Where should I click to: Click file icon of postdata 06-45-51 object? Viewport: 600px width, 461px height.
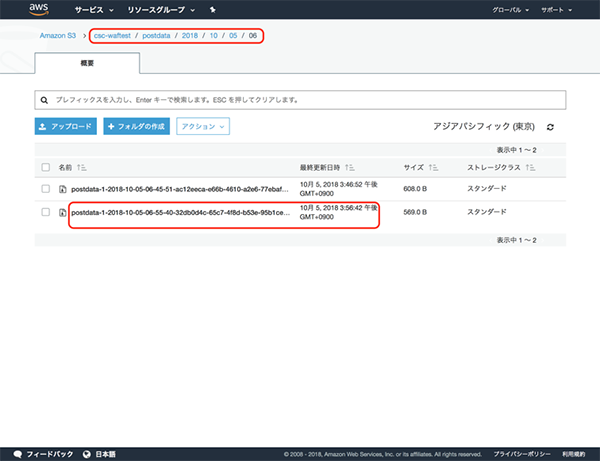tap(62, 189)
